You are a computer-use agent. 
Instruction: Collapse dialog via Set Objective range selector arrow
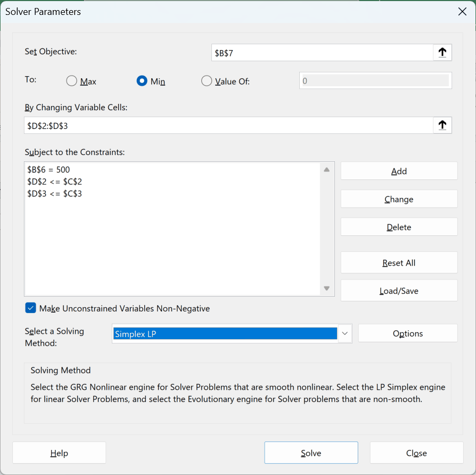[x=442, y=53]
